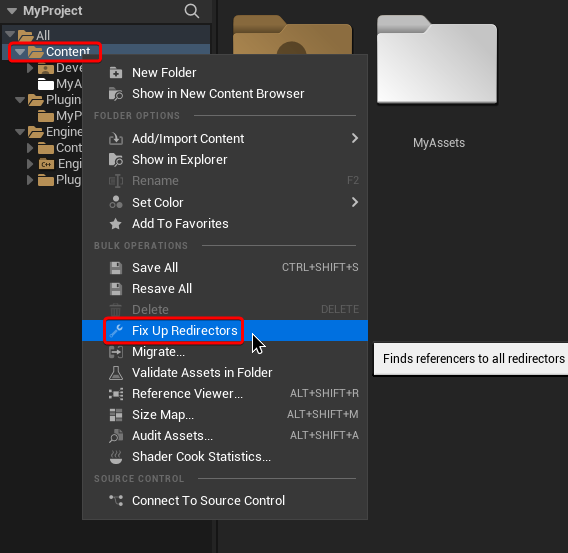Click the Save All floppy disk icon
568x553 pixels.
pyautogui.click(x=116, y=268)
